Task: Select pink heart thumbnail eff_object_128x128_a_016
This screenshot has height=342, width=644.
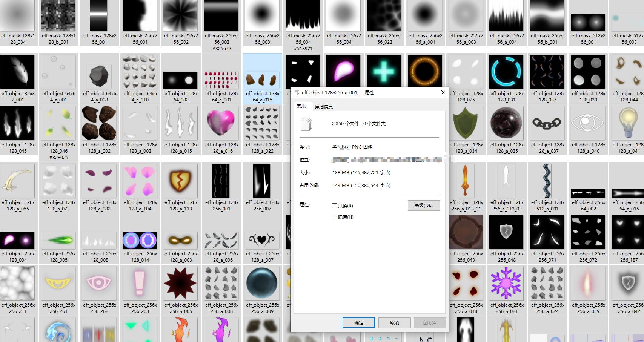Action: pyautogui.click(x=221, y=123)
